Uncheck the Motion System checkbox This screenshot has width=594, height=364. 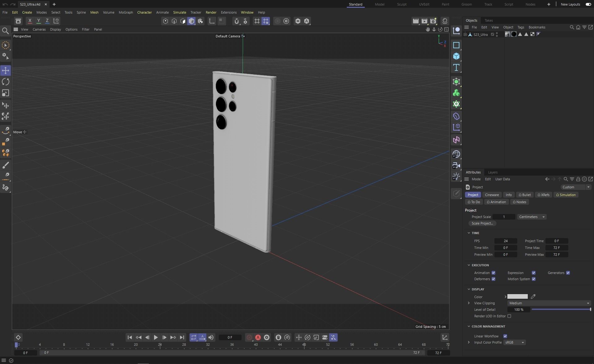534,279
